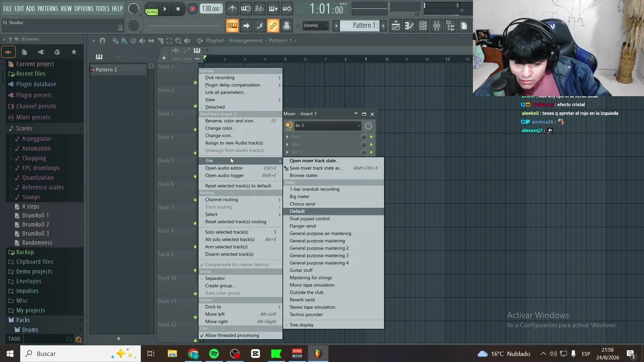Open the Mixer view from toolbar
The height and width of the screenshot is (362, 644).
(437, 26)
